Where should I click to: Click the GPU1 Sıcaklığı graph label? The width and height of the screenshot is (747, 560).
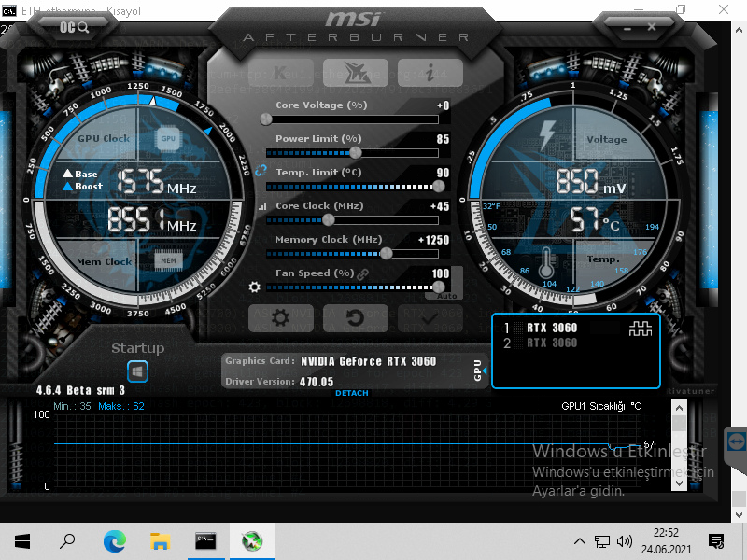(601, 406)
